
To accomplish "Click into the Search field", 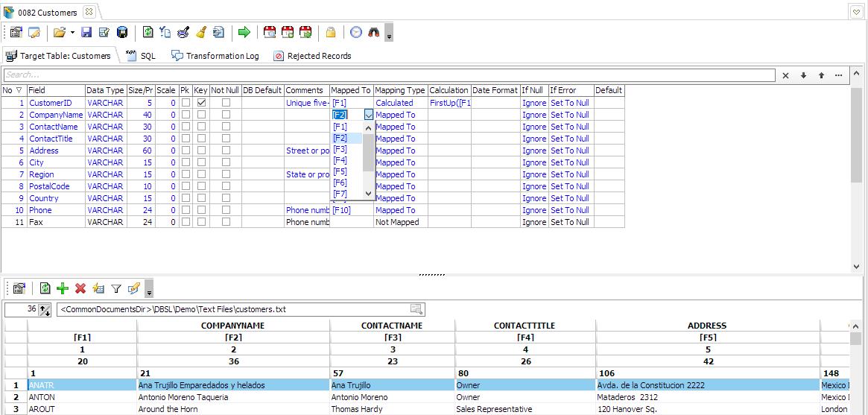I will point(389,75).
